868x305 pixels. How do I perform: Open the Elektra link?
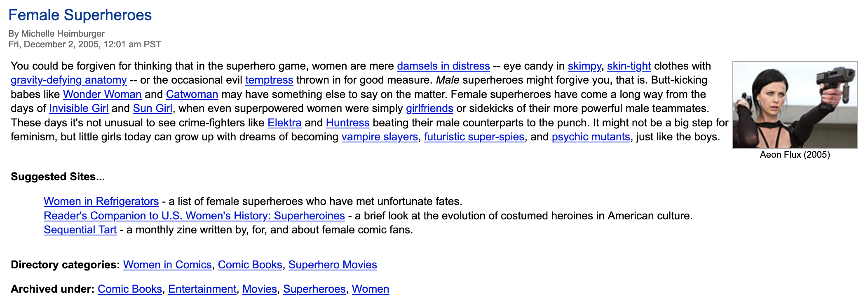284,123
